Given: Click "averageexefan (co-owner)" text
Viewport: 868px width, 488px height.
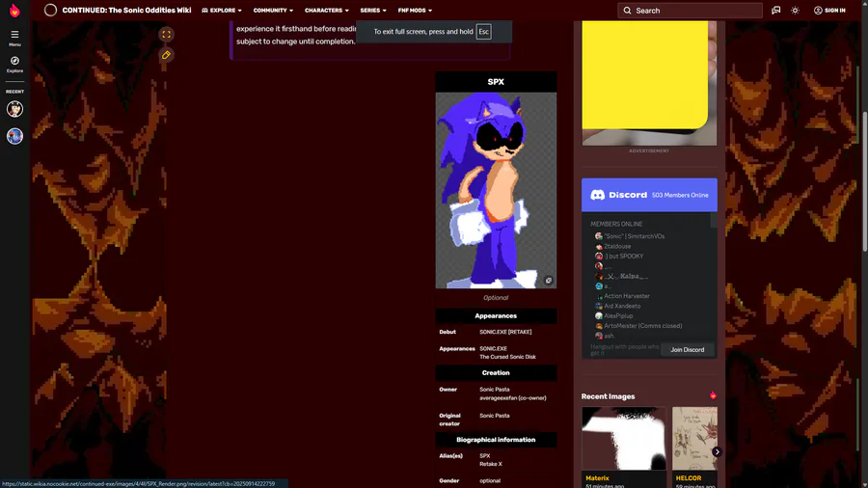Looking at the screenshot, I should 513,397.
